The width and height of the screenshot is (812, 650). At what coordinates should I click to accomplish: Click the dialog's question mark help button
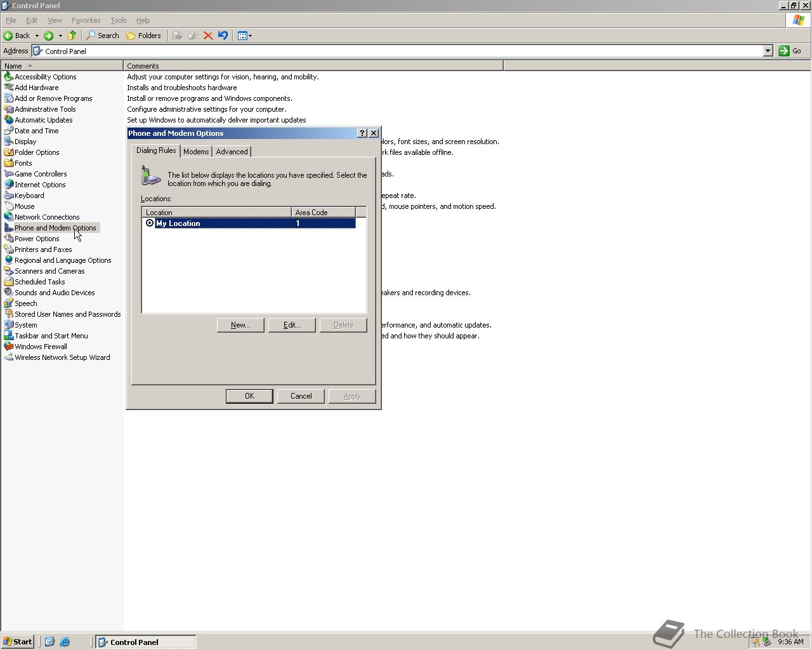pos(362,133)
